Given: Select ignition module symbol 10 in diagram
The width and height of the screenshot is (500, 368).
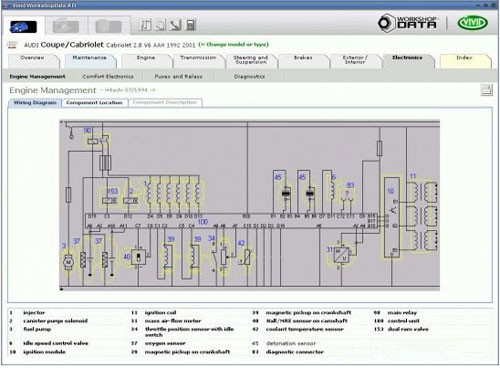Looking at the screenshot, I should [x=392, y=217].
